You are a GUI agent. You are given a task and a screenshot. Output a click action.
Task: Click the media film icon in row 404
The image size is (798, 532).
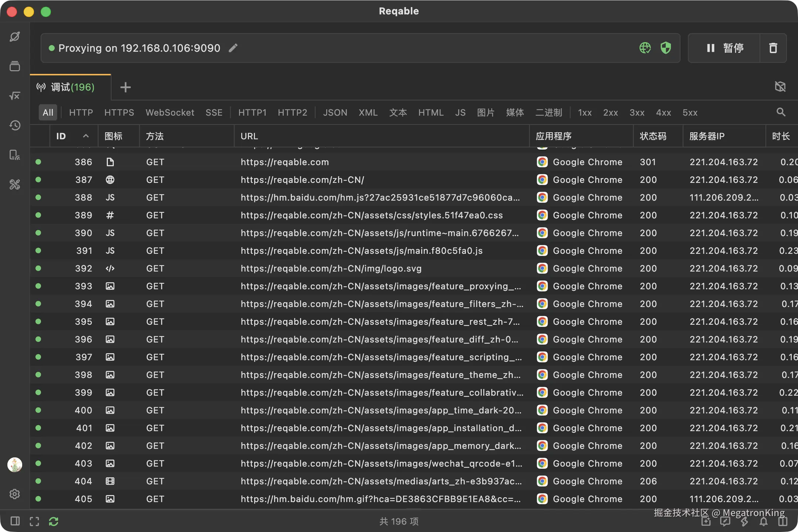(x=110, y=481)
